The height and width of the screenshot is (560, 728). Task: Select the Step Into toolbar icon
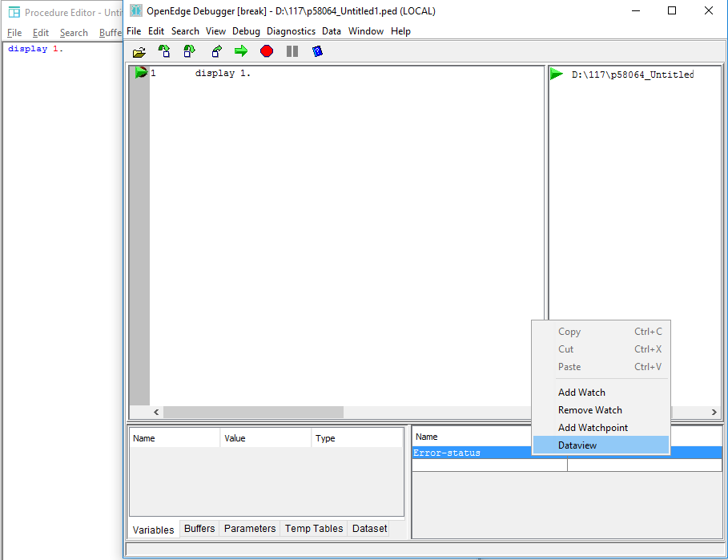(x=164, y=50)
